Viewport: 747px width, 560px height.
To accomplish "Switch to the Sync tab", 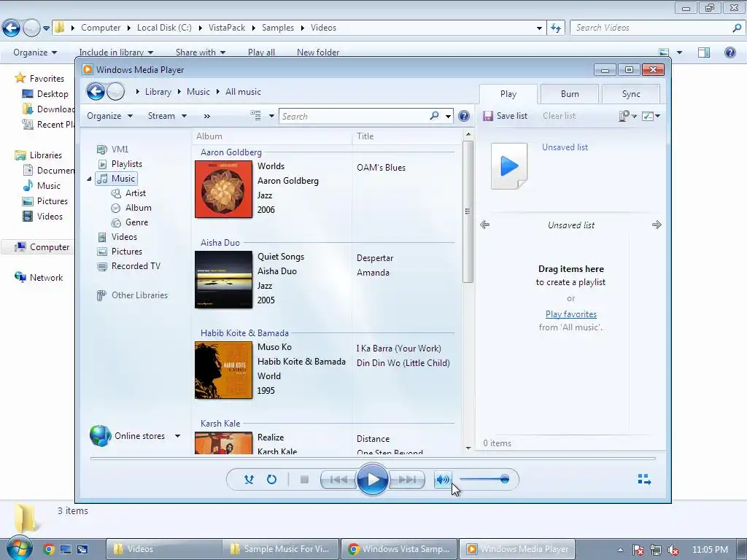I will pos(631,94).
